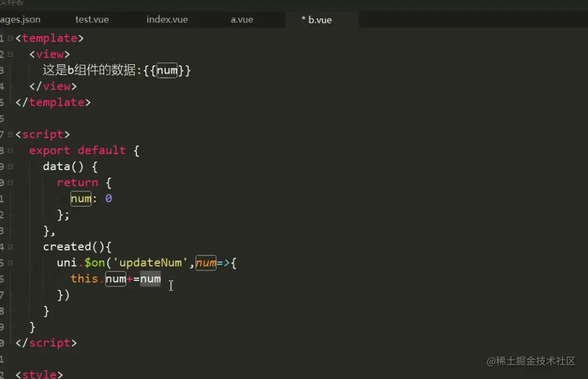Click the 'updateNum' string literal

tap(150, 263)
